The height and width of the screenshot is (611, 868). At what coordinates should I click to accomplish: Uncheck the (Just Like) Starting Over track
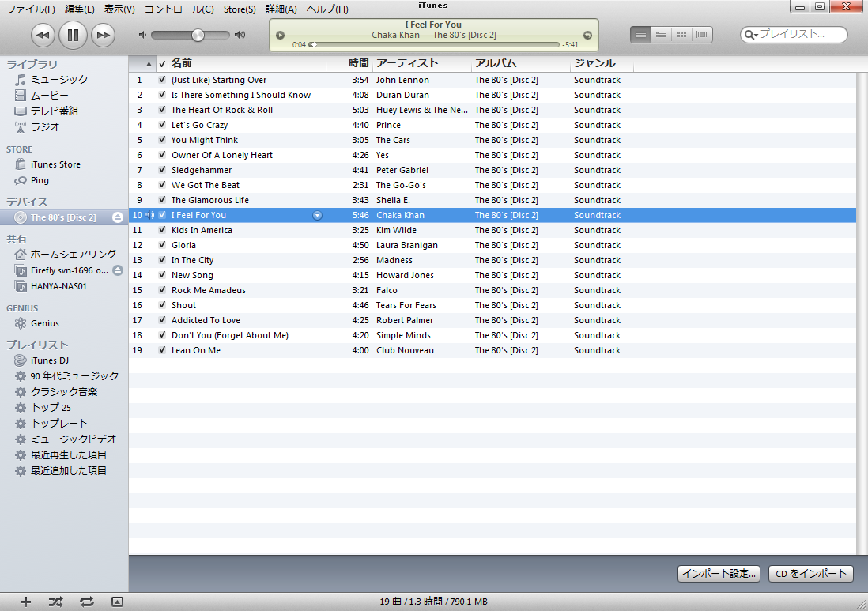coord(162,80)
